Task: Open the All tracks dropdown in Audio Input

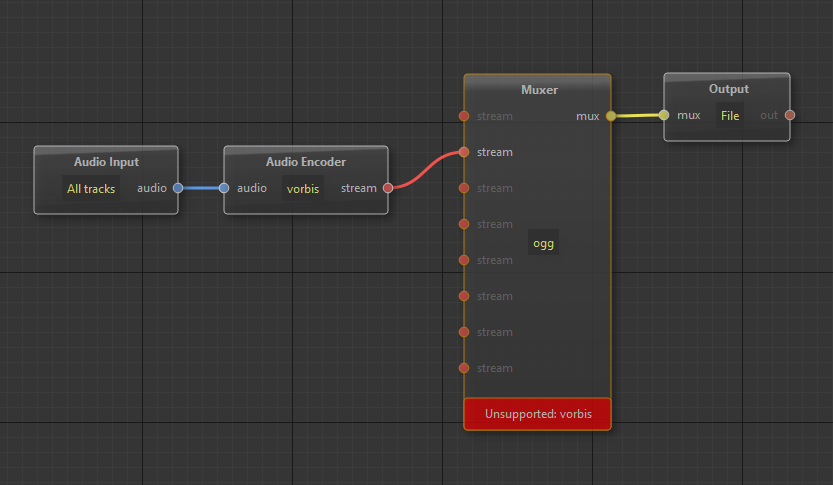Action: 91,188
